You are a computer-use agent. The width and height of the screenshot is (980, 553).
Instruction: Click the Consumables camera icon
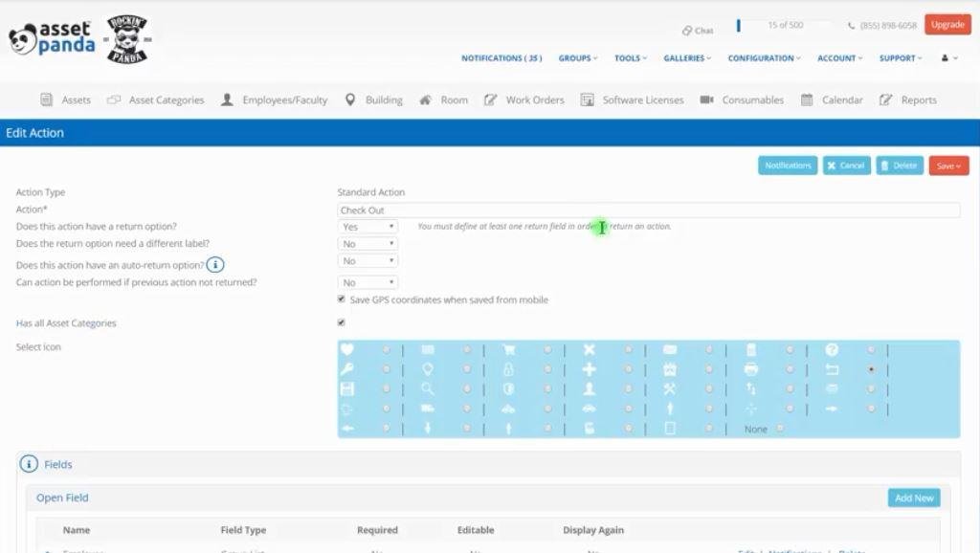coord(707,100)
